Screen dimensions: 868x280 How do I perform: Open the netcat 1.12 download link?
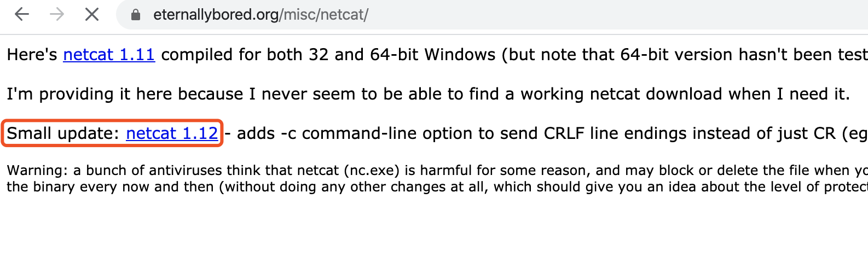[172, 133]
